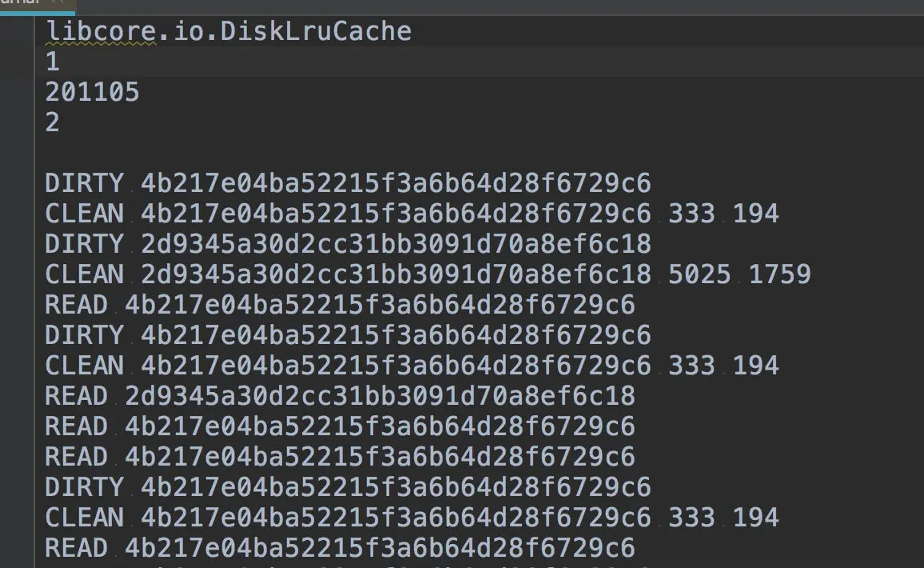Viewport: 924px width, 568px height.
Task: Click the editor gutter beside the libcore line
Action: pos(17,31)
